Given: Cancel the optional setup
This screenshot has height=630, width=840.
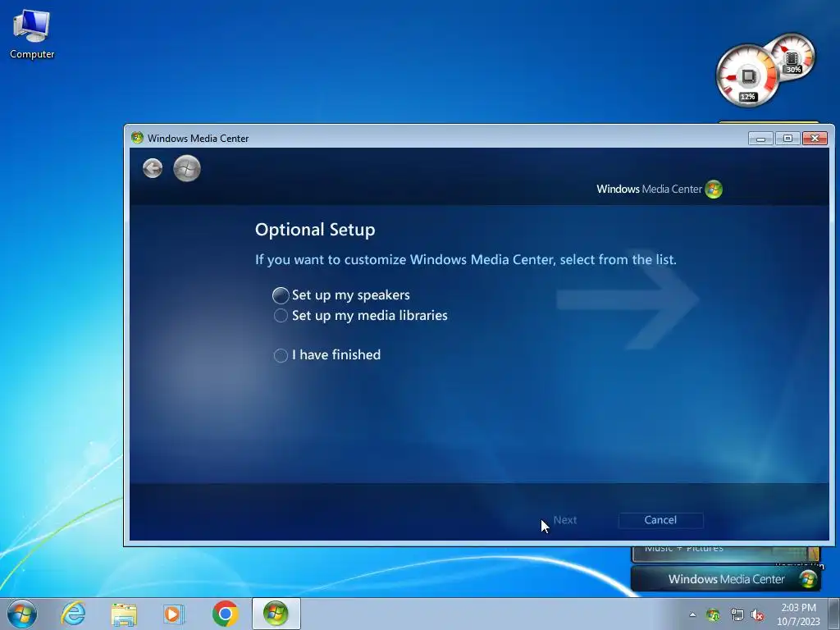Looking at the screenshot, I should pyautogui.click(x=660, y=520).
